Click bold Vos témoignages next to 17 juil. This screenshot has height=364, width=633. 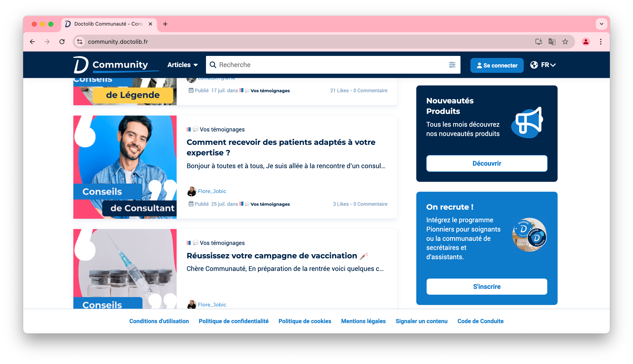270,91
